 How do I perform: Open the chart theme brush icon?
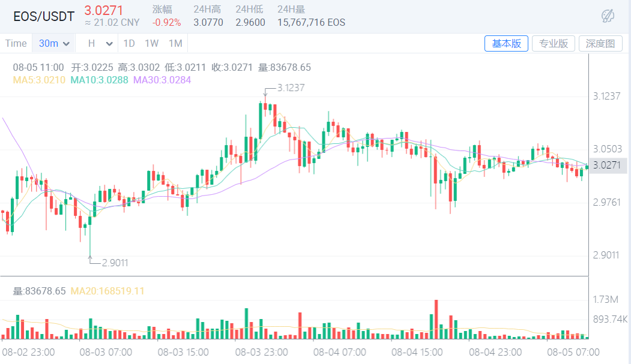pyautogui.click(x=608, y=16)
